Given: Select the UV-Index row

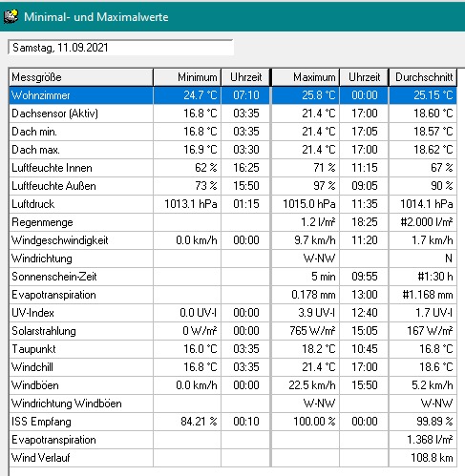Looking at the screenshot, I should [x=233, y=313].
